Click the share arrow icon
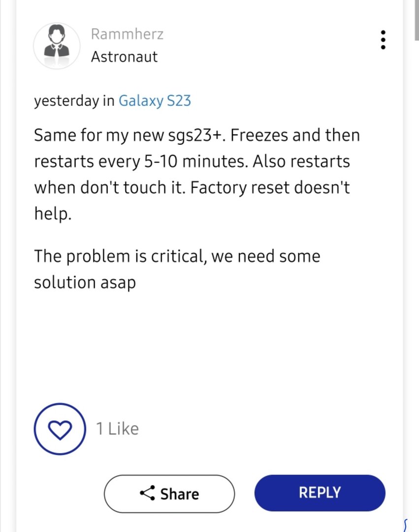This screenshot has height=532, width=419. click(x=147, y=493)
